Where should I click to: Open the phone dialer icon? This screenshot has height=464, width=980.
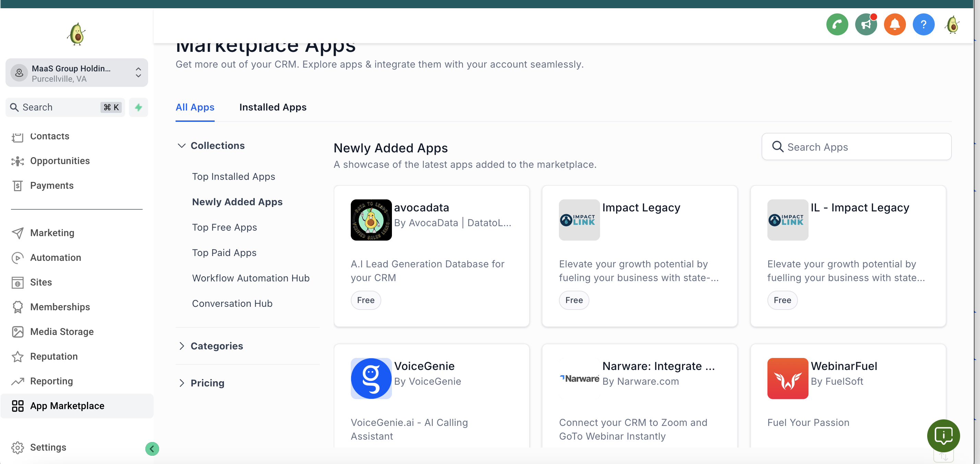coord(837,24)
